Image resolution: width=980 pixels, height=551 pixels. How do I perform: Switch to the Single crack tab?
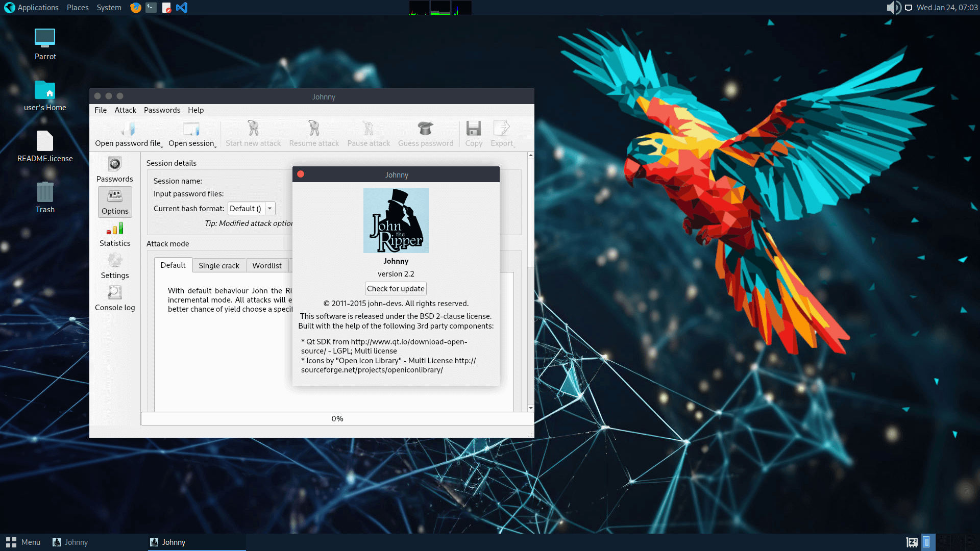(x=219, y=265)
